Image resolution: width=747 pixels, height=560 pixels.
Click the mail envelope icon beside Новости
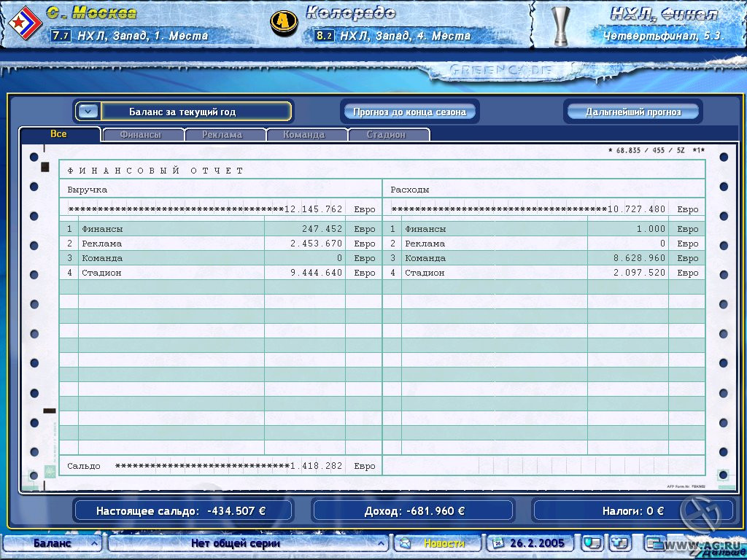tap(405, 542)
